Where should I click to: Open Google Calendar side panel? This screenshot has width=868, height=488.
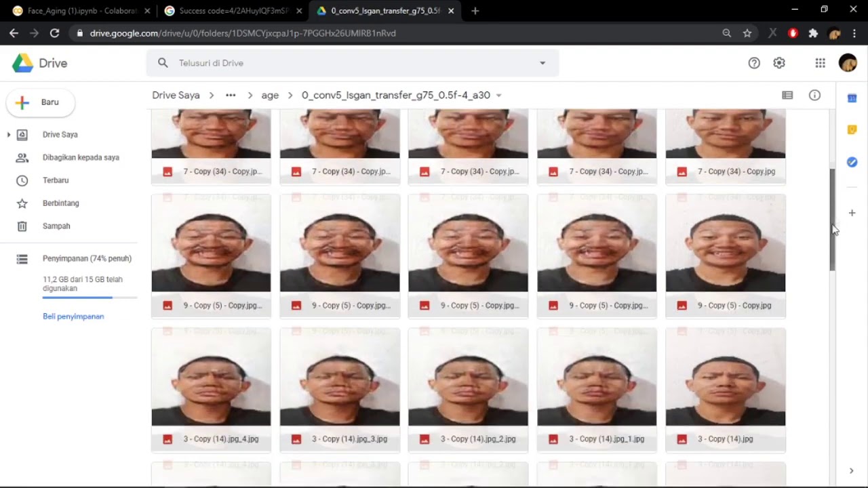coord(852,98)
